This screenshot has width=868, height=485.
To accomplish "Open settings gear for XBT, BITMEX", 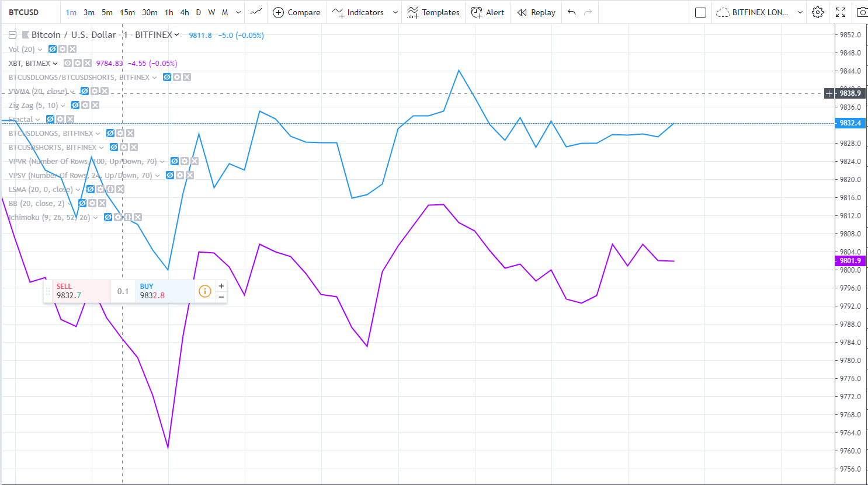I will [78, 63].
